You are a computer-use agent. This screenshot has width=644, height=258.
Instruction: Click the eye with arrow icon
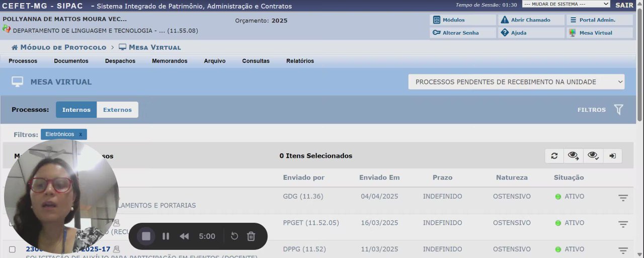pos(574,156)
